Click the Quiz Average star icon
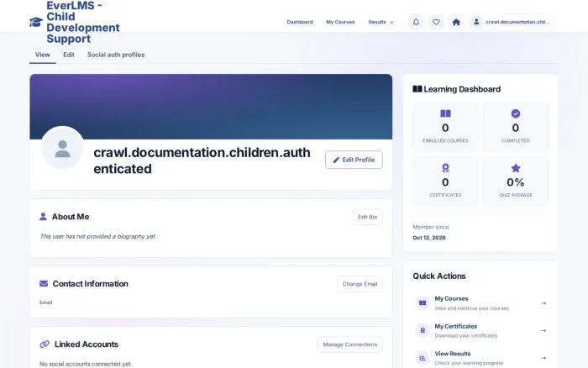Viewport: 588px width, 368px height. point(516,168)
